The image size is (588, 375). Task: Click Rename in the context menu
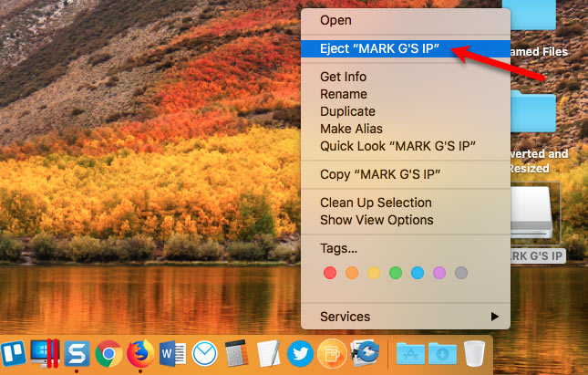(x=344, y=94)
